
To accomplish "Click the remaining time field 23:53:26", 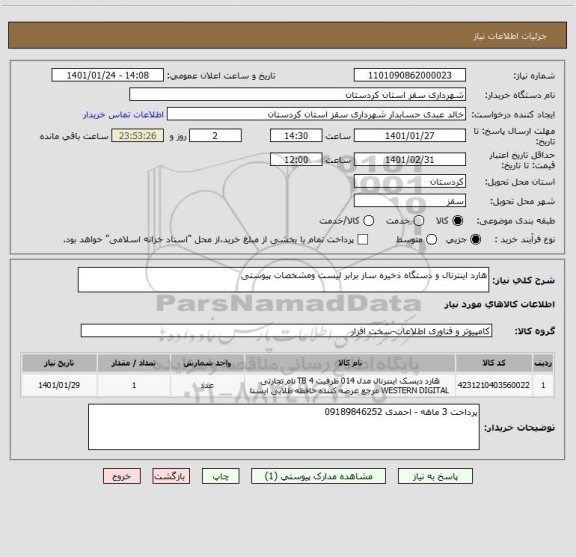I will pos(138,136).
